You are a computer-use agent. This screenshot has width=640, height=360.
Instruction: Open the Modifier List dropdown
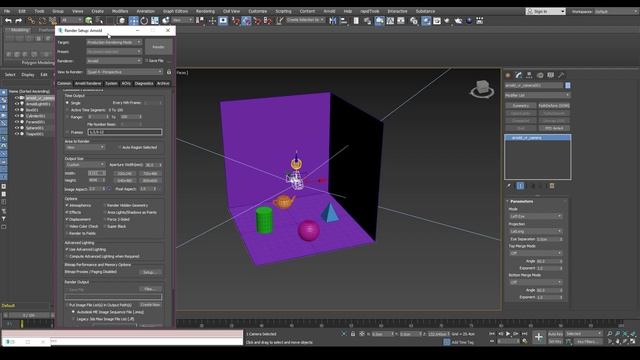click(537, 95)
